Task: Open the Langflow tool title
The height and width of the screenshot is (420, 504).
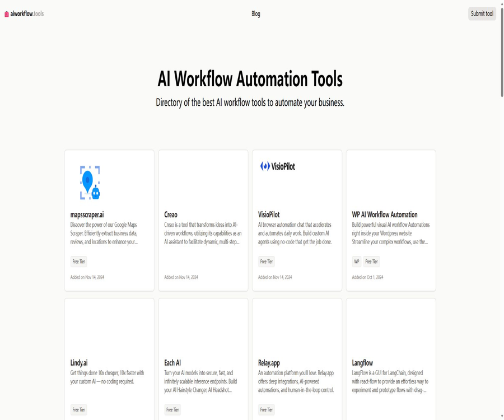Action: pyautogui.click(x=362, y=363)
